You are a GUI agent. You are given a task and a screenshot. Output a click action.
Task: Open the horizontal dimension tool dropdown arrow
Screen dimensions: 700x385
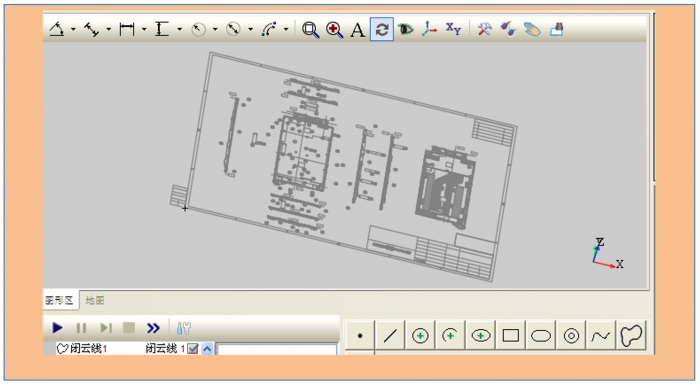tap(144, 30)
